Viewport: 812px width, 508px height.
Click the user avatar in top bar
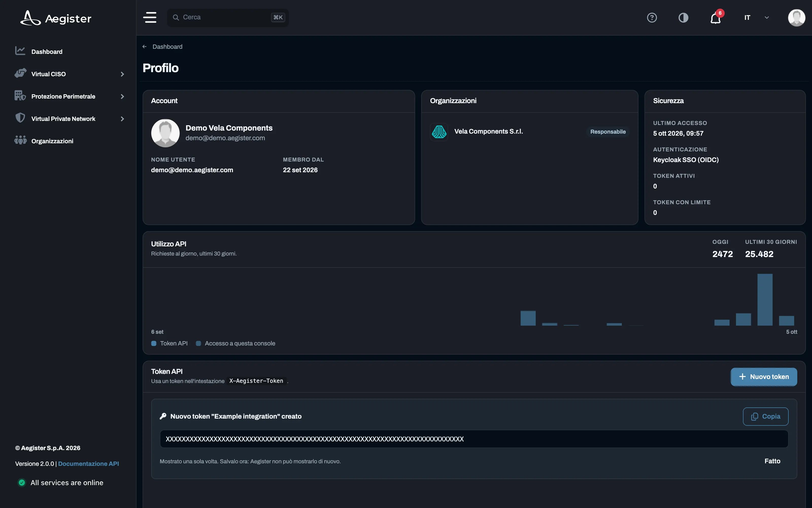click(796, 18)
